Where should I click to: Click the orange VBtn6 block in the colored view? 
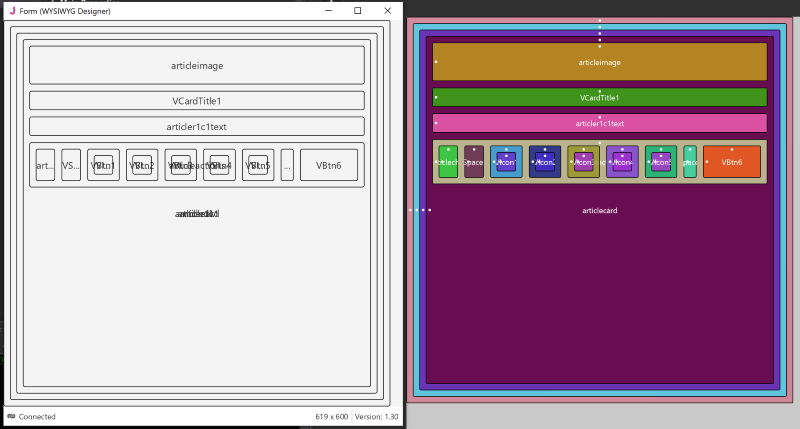pyautogui.click(x=732, y=162)
